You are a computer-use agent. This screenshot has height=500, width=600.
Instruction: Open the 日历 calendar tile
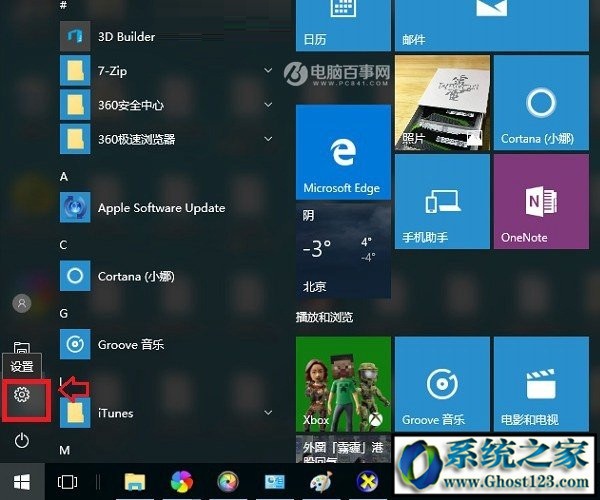click(x=343, y=25)
